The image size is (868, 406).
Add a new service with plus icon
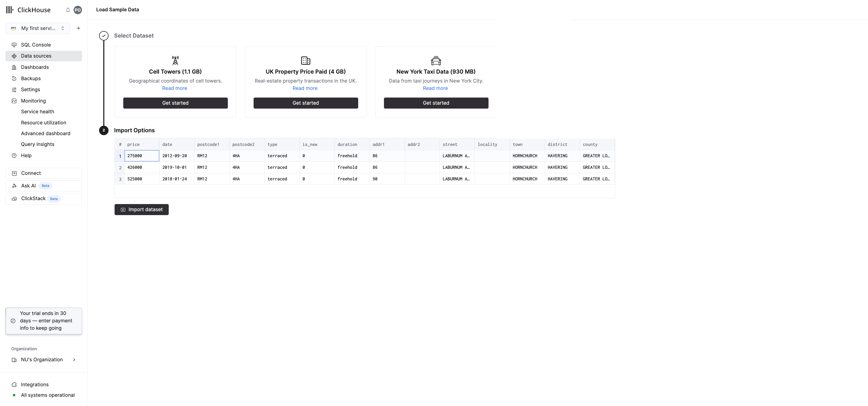(79, 28)
